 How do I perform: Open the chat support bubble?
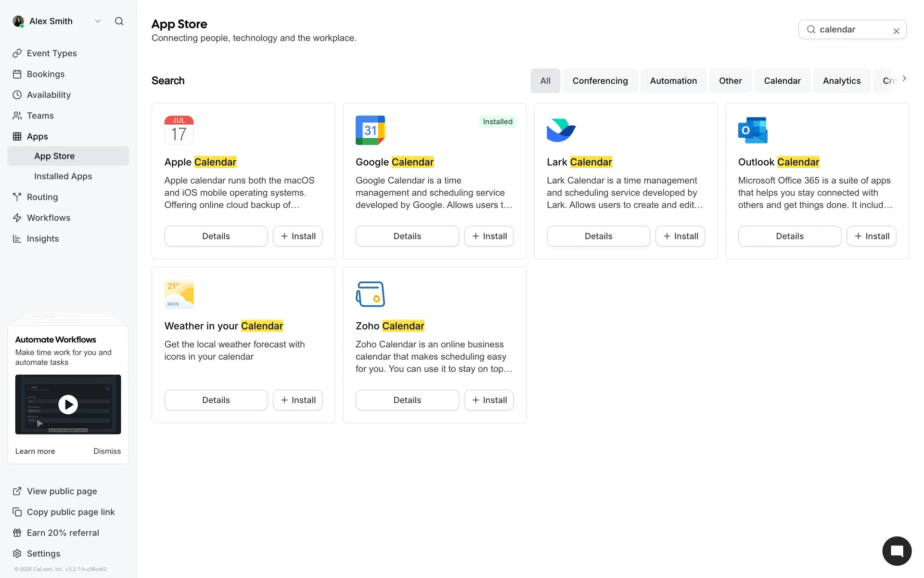coord(897,551)
